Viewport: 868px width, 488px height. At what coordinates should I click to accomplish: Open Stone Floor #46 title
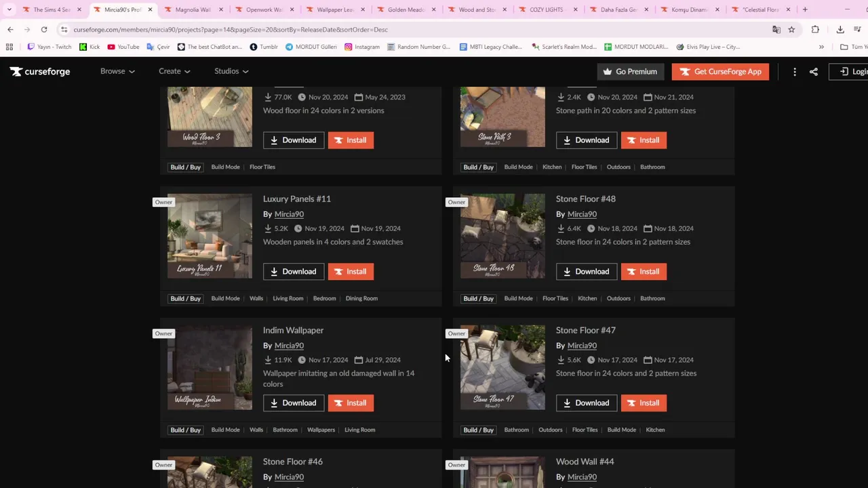(x=293, y=462)
